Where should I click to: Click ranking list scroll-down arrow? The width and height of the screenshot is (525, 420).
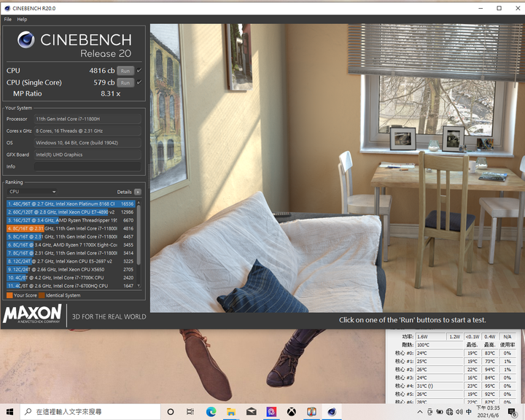click(139, 286)
